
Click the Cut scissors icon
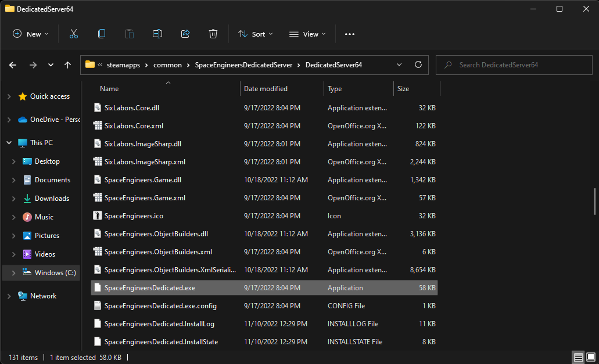point(74,34)
